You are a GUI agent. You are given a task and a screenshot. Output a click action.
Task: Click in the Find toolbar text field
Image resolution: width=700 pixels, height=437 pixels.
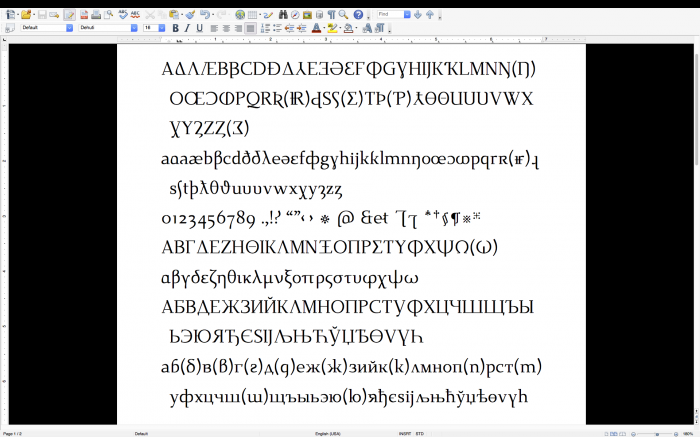pyautogui.click(x=391, y=15)
